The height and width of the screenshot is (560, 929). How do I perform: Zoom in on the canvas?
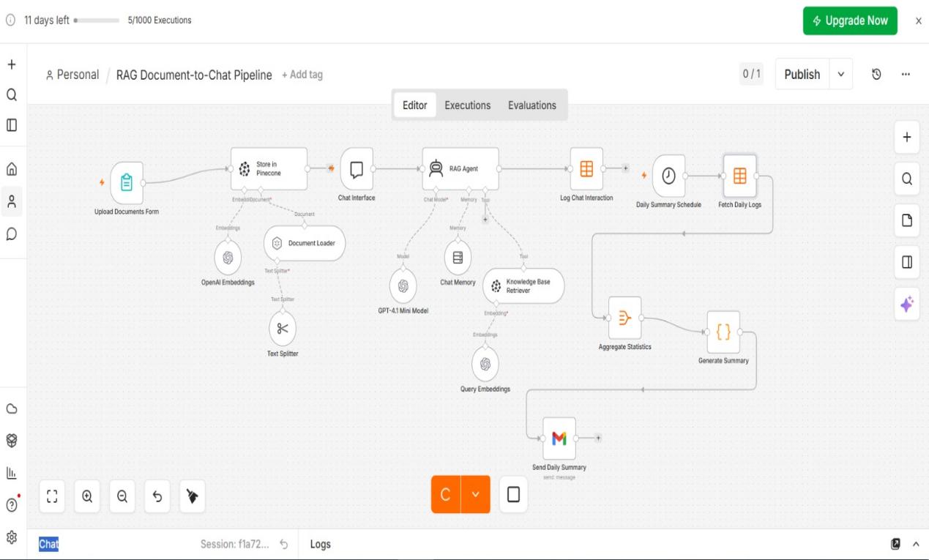tap(87, 496)
